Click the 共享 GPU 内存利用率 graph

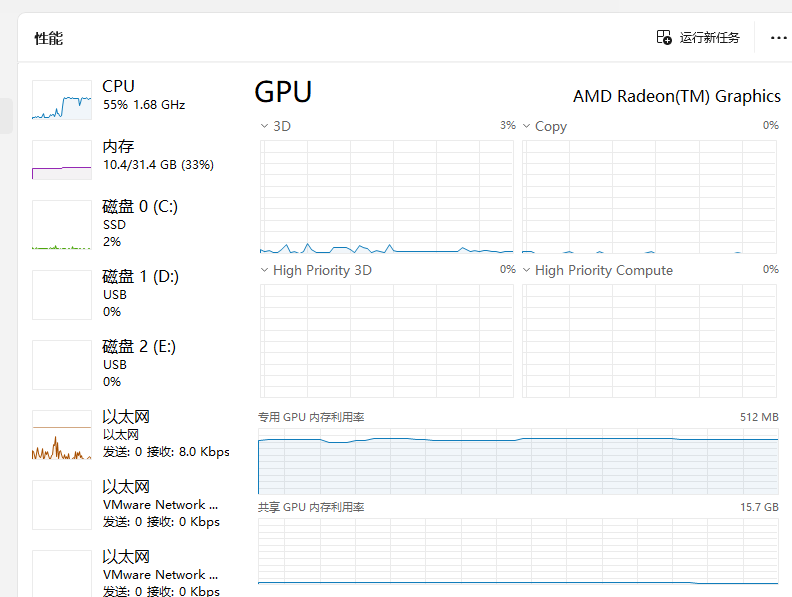[x=517, y=551]
